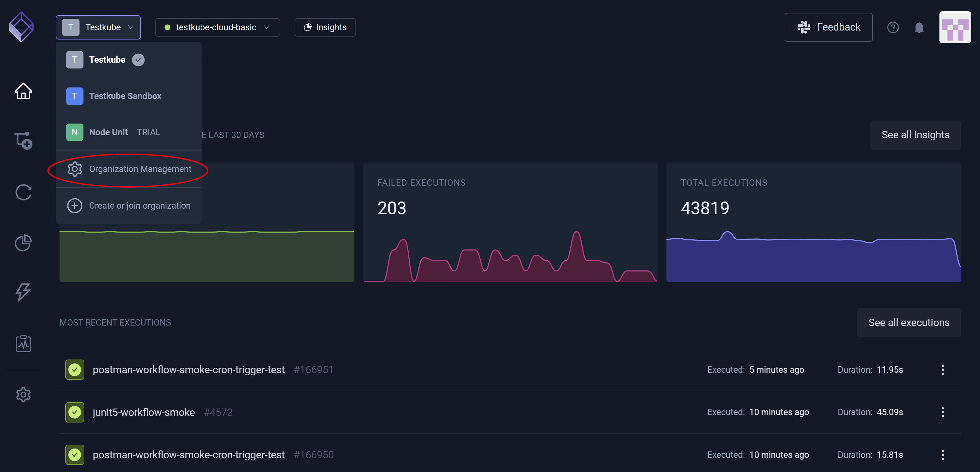Viewport: 980px width, 472px height.
Task: Open options menu for junit5-workflow-smoke execution
Action: pyautogui.click(x=942, y=412)
